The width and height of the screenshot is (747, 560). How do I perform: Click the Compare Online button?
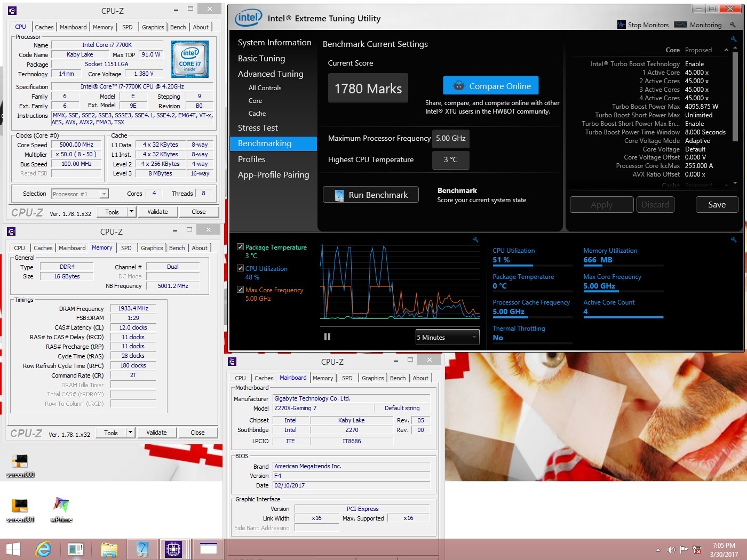click(x=490, y=86)
